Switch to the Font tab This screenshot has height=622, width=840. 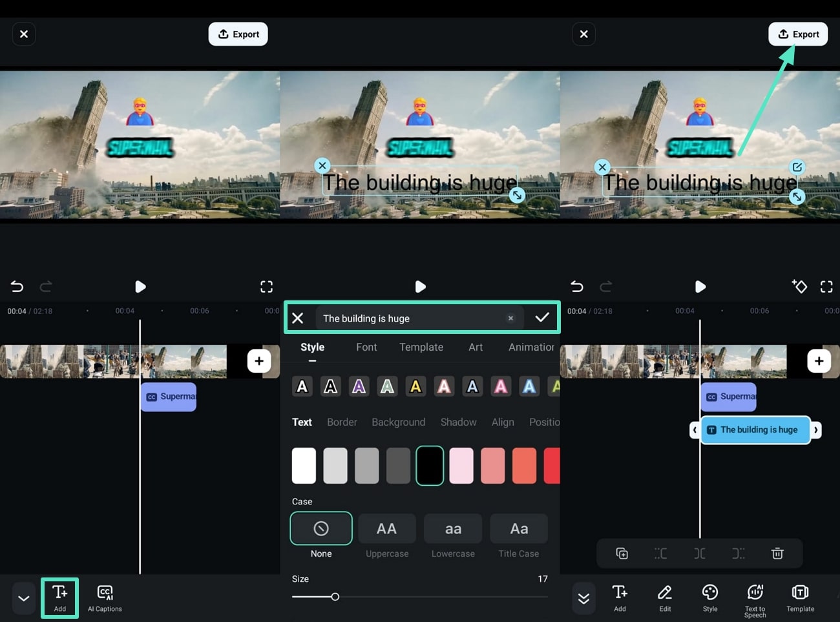click(366, 347)
